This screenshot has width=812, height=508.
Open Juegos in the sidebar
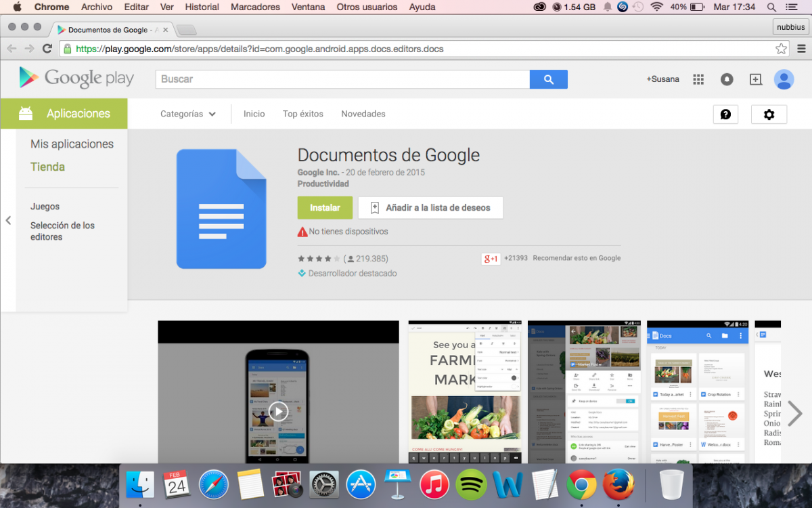pyautogui.click(x=45, y=207)
